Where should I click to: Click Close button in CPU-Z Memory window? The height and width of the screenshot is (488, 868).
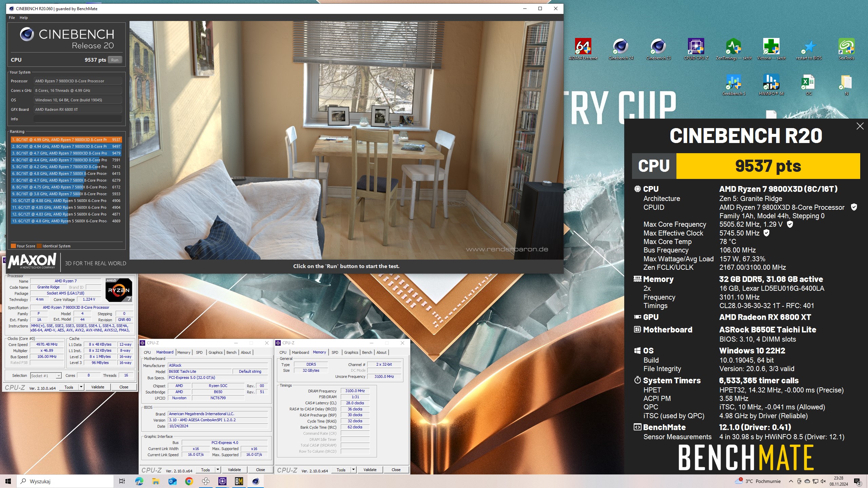(x=396, y=470)
